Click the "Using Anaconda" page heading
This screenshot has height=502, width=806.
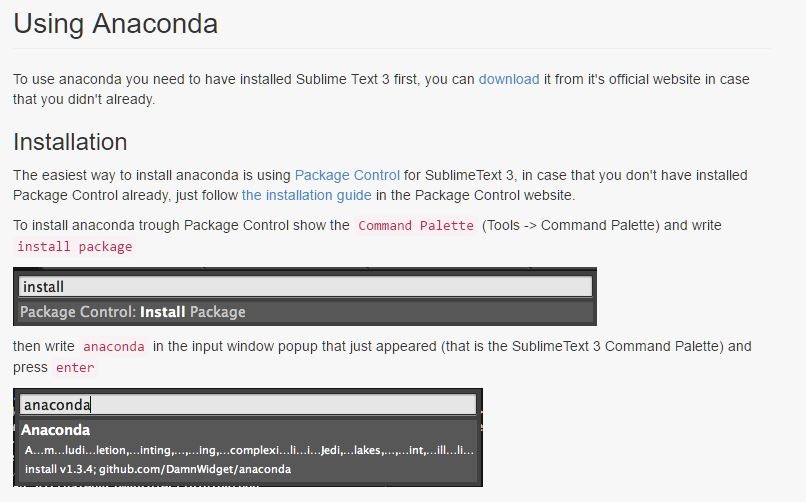tap(116, 23)
